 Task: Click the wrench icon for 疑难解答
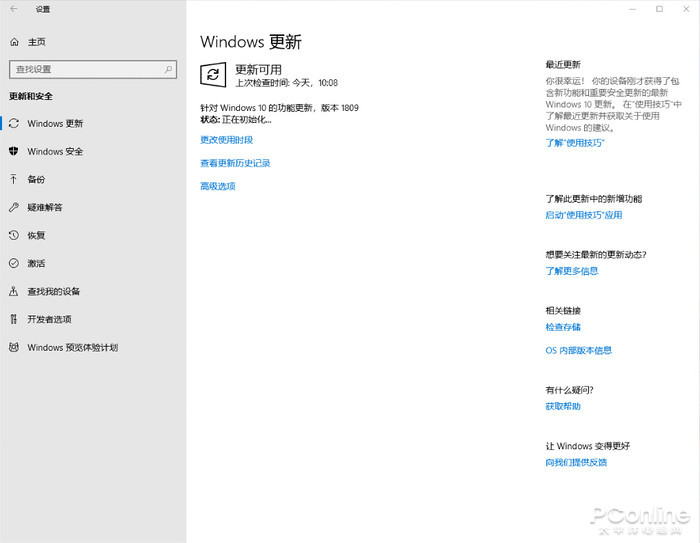coord(14,207)
